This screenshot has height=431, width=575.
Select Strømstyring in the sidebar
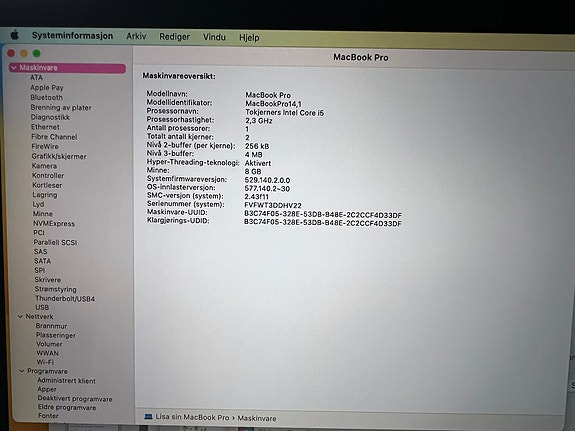[56, 289]
